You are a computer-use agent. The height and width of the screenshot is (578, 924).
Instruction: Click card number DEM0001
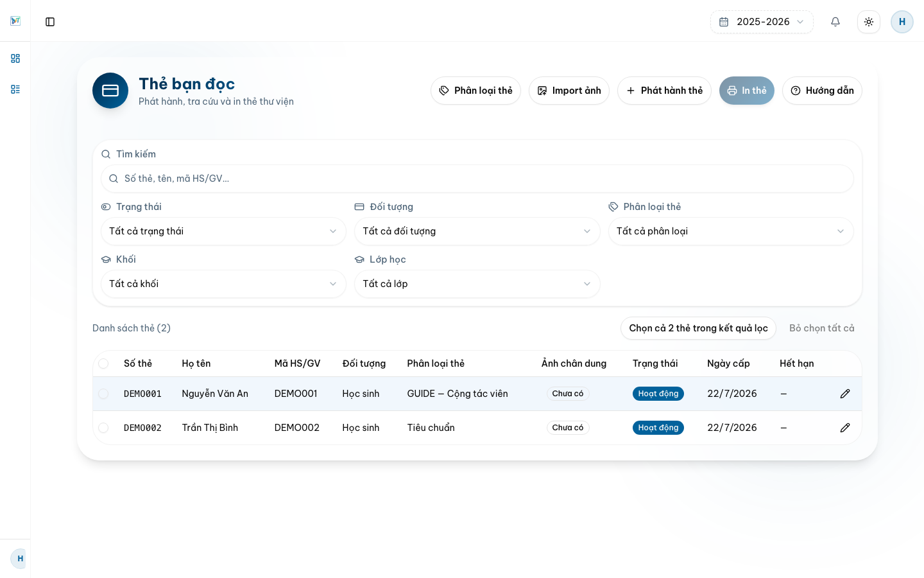(x=142, y=394)
